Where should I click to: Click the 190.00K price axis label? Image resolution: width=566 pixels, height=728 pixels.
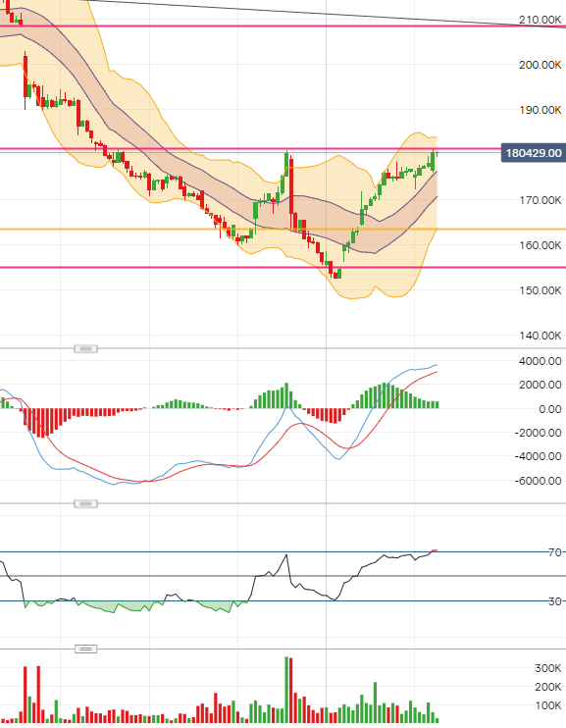540,110
